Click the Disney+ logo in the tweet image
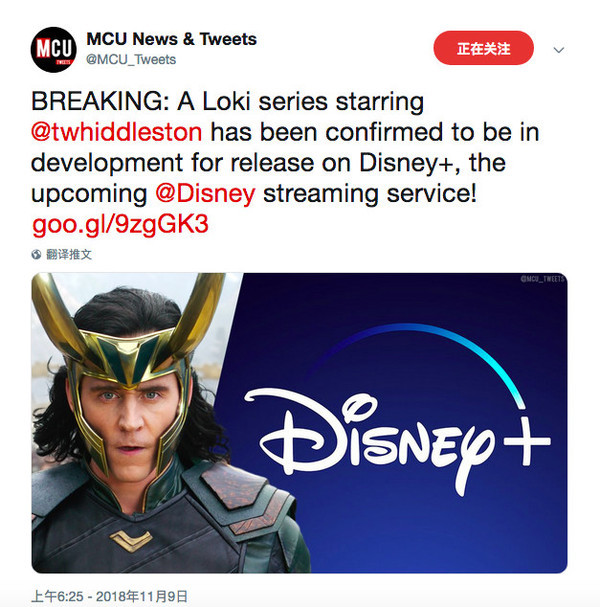The image size is (600, 607). pos(397,411)
